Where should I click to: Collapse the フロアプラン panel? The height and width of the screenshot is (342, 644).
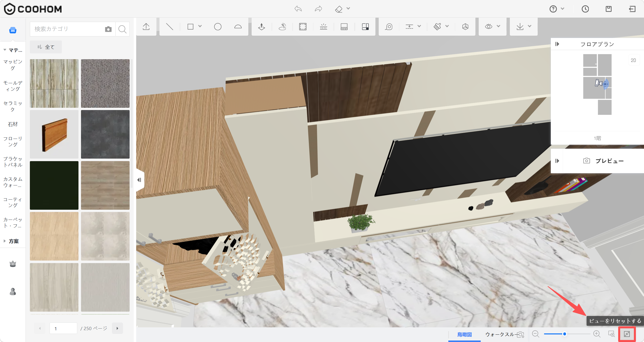557,44
